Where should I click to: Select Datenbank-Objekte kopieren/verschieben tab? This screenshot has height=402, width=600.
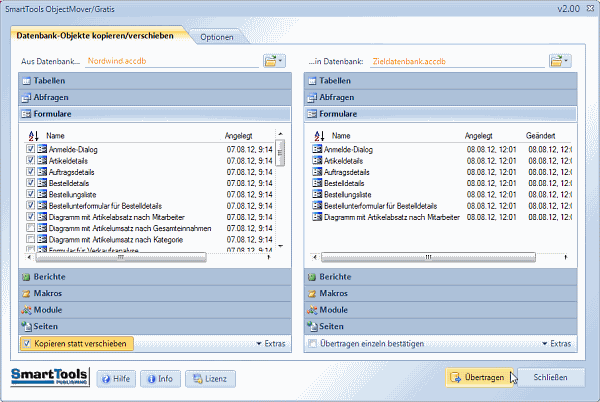[95, 36]
